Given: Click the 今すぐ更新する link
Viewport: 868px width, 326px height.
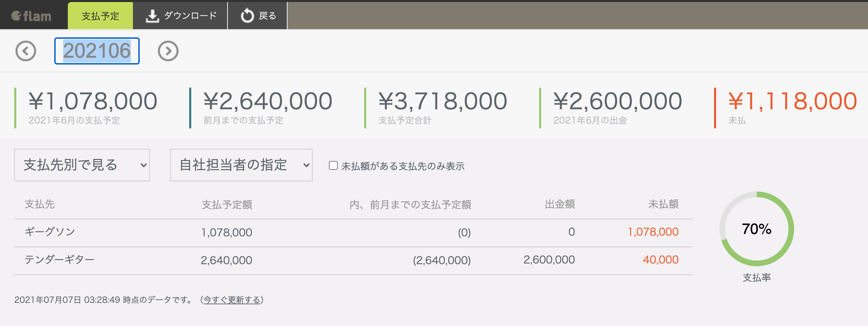Looking at the screenshot, I should [232, 300].
